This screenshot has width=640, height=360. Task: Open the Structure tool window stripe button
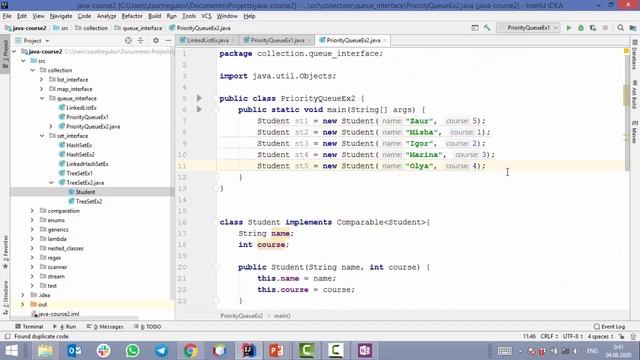point(5,297)
